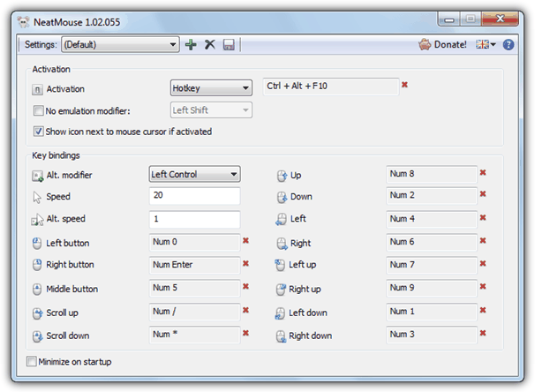This screenshot has width=535, height=392.
Task: Clear the Up key Num 8 binding
Action: tap(483, 173)
